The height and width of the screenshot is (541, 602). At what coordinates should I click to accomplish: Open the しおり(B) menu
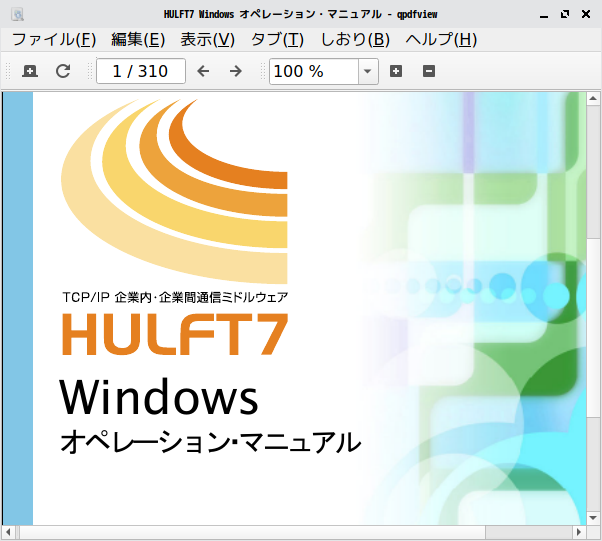355,40
